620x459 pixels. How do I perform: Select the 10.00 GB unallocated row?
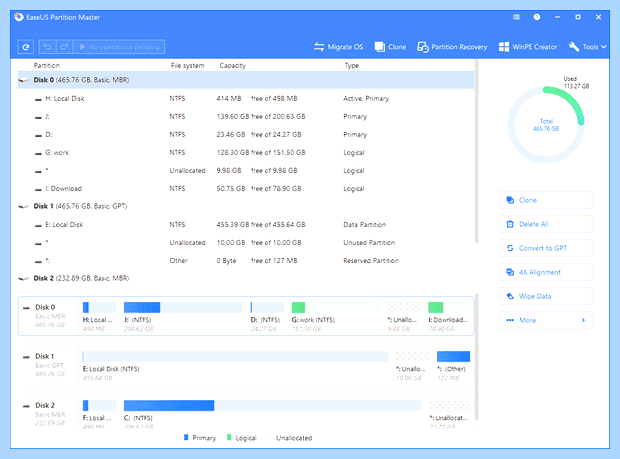pyautogui.click(x=246, y=243)
